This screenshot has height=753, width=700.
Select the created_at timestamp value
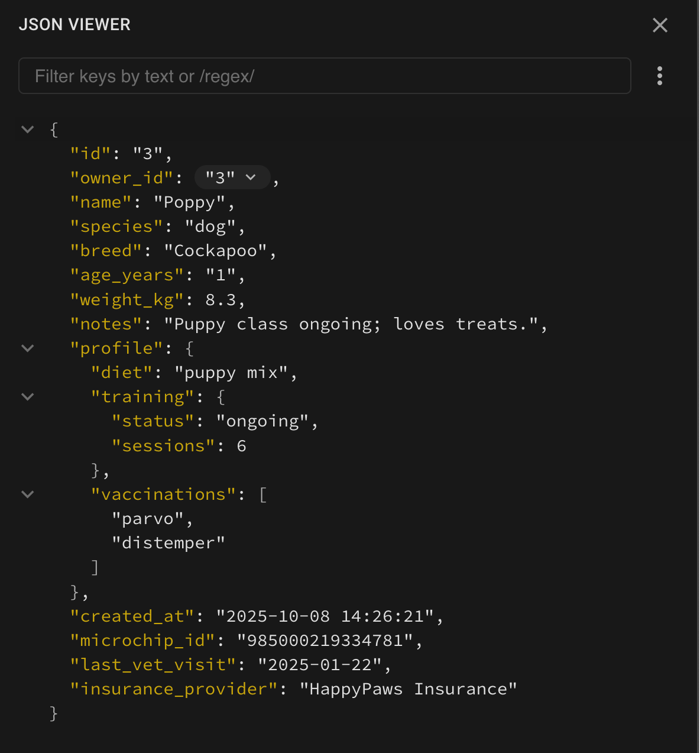(x=325, y=616)
